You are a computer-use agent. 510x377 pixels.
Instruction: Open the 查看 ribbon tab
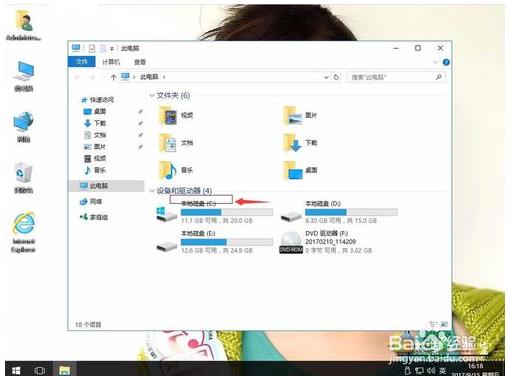[x=140, y=62]
